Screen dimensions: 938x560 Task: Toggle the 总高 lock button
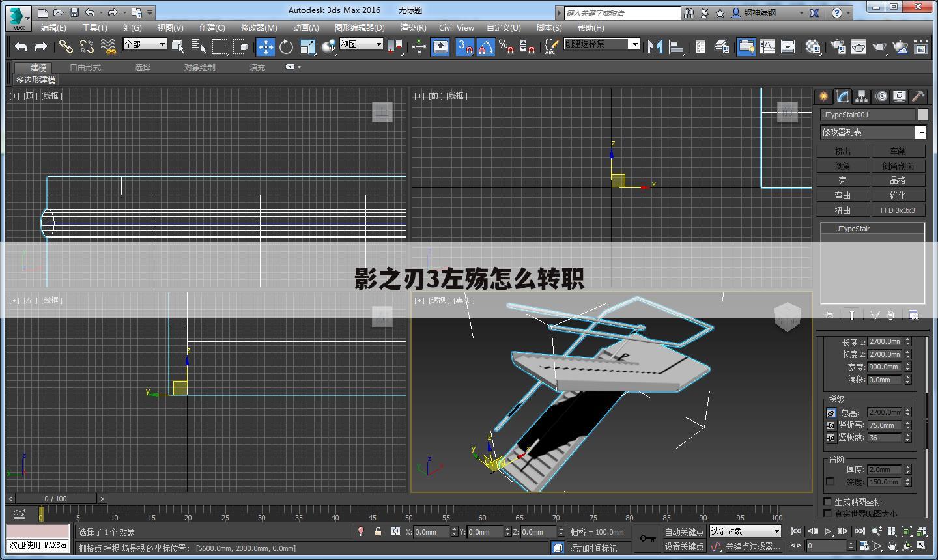(x=831, y=413)
